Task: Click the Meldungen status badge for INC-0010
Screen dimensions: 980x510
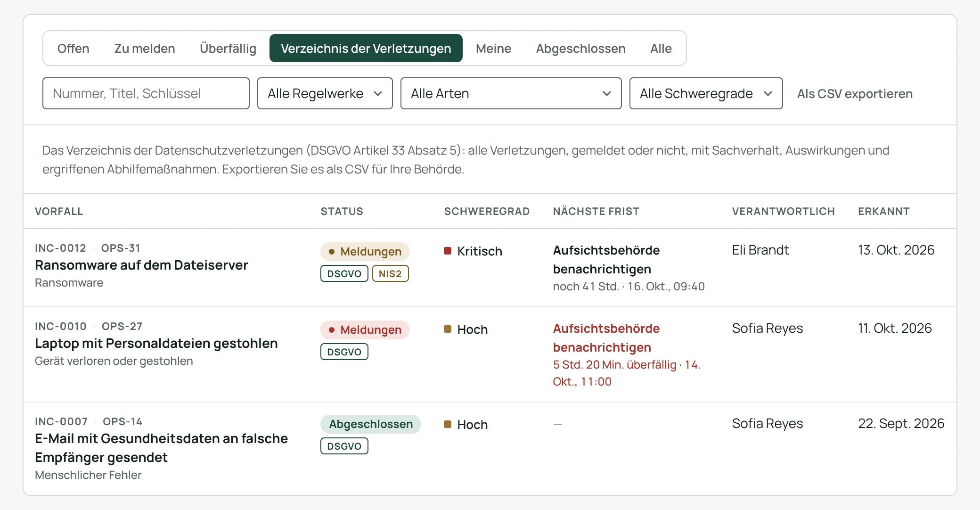Action: click(x=365, y=330)
